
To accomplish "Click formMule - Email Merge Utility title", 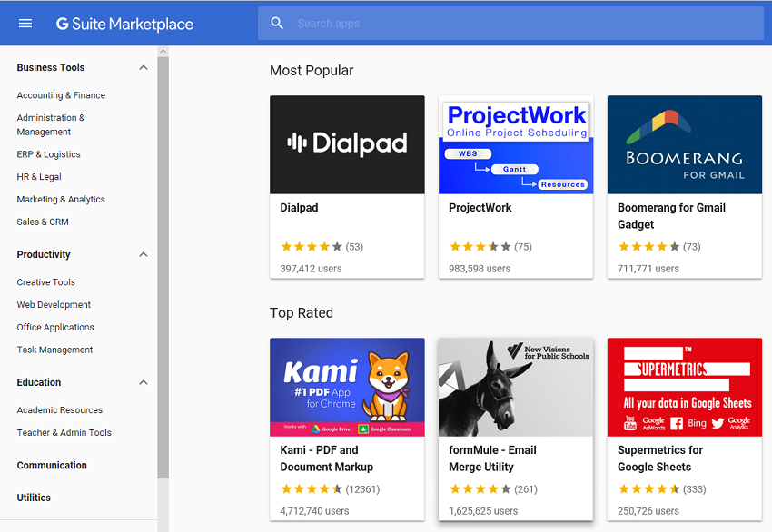I will tap(492, 458).
